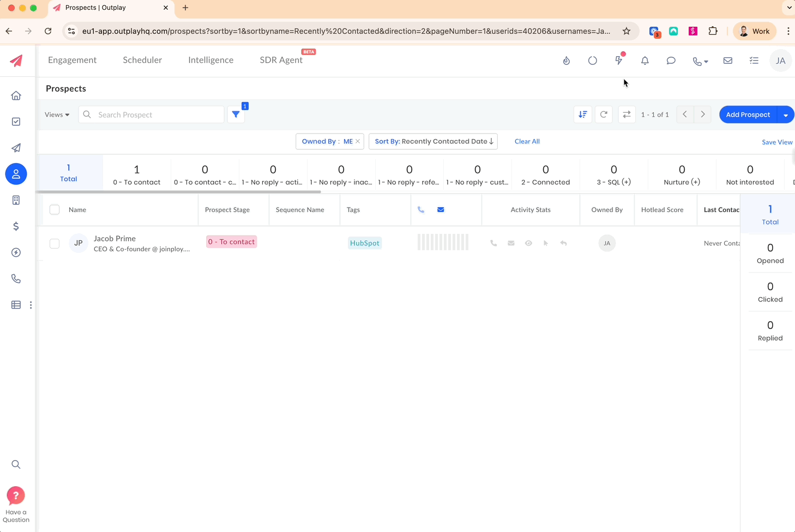This screenshot has width=795, height=532.
Task: Open the task list icon near the avatar
Action: 754,61
